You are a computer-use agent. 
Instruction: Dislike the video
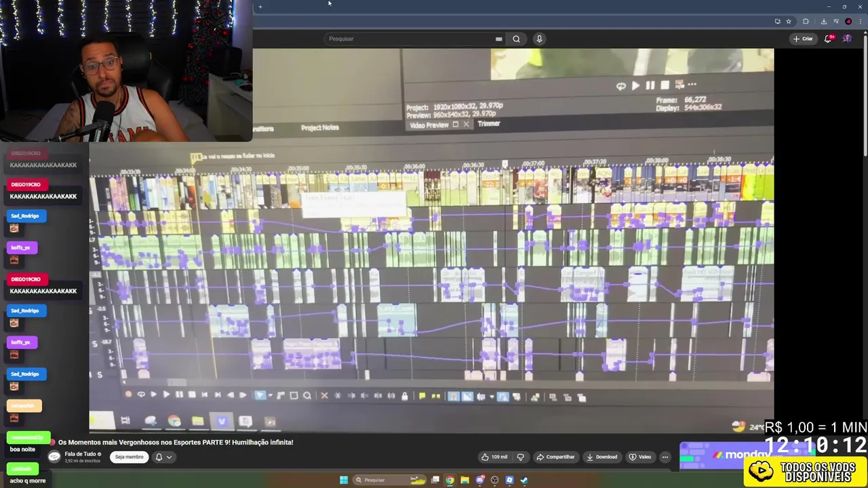[x=521, y=457]
